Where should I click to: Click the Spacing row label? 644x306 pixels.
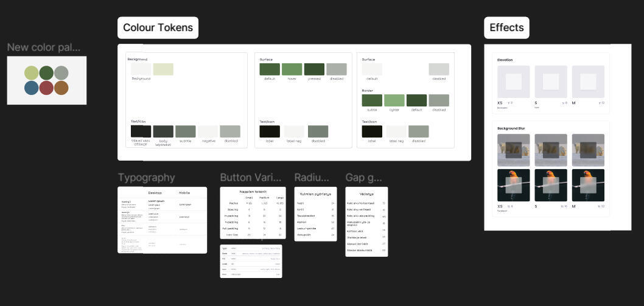tap(233, 209)
